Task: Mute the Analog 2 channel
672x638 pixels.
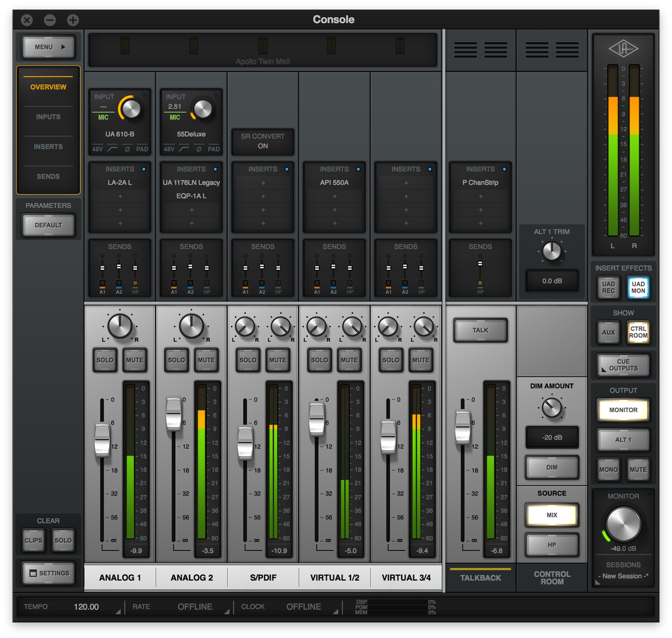Action: 206,360
